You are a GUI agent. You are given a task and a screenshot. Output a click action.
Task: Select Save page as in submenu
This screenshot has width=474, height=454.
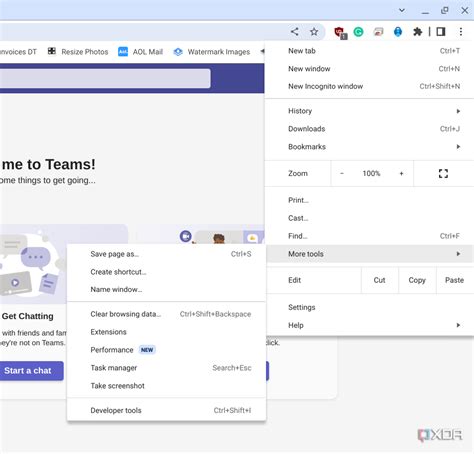(x=166, y=254)
